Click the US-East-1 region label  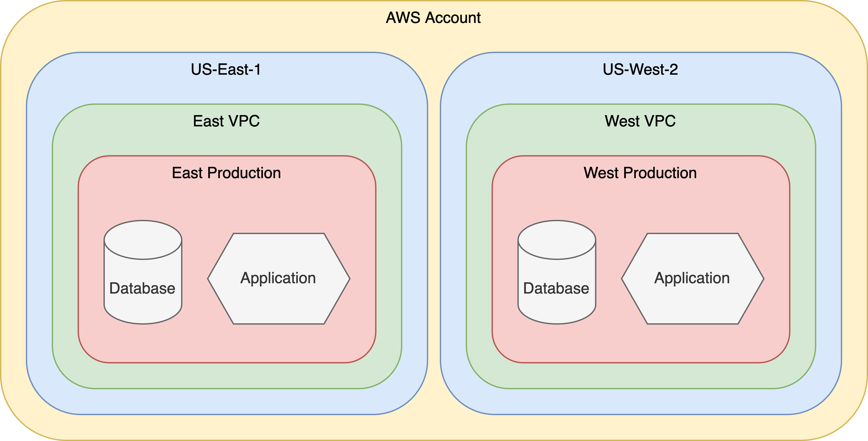click(x=226, y=70)
